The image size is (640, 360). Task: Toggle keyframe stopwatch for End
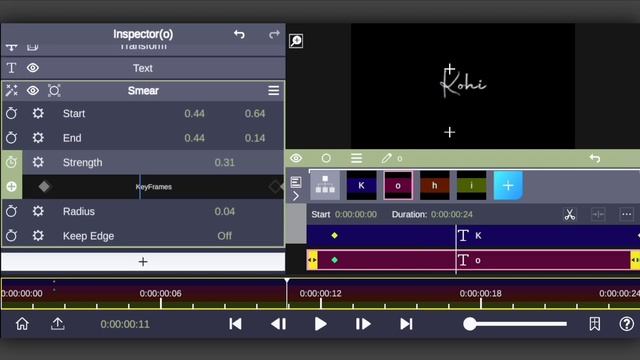coord(11,138)
